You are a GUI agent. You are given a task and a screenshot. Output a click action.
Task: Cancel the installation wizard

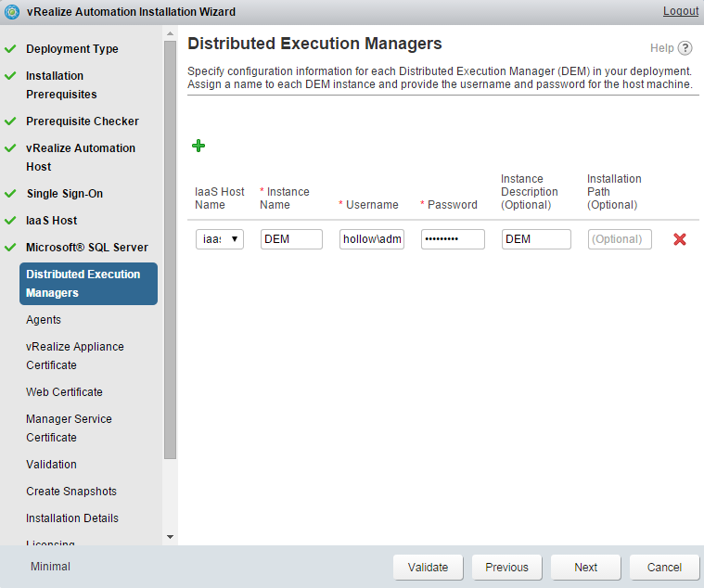click(664, 568)
